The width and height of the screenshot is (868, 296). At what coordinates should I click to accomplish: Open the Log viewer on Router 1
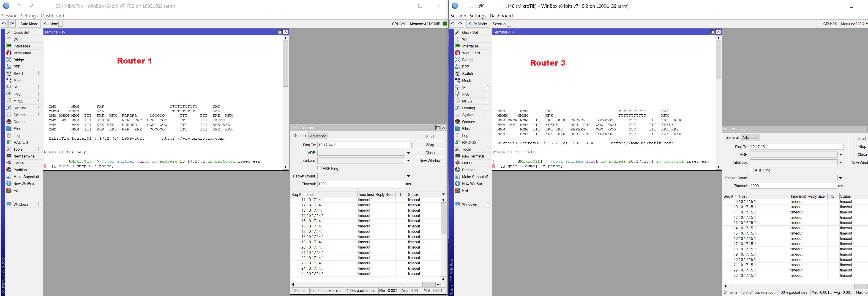coord(16,135)
